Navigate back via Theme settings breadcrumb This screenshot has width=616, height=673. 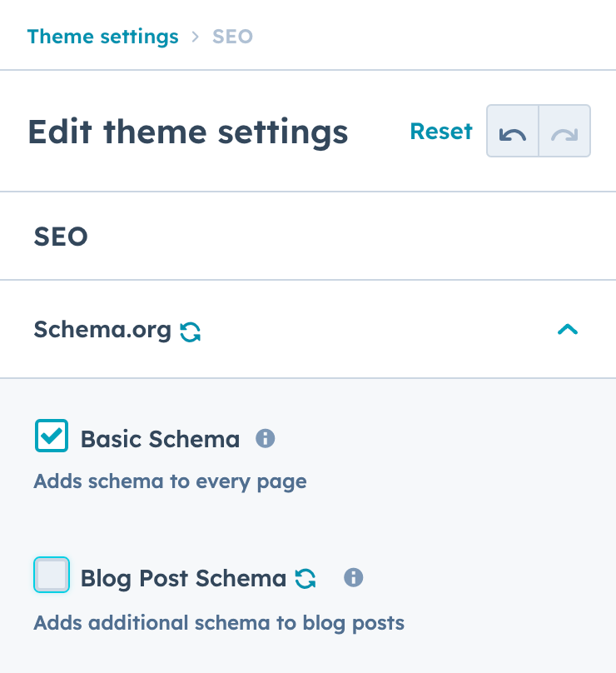click(103, 36)
